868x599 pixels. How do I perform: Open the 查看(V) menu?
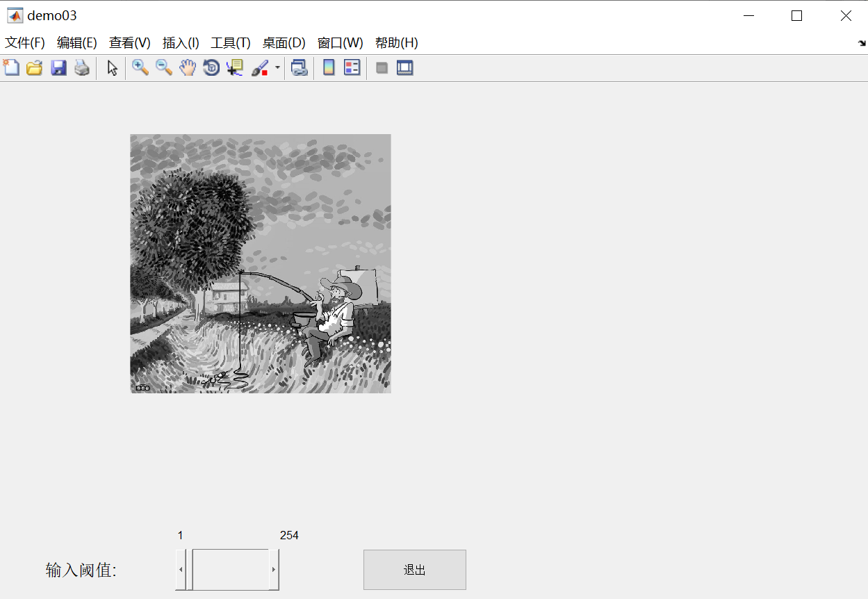(x=129, y=42)
